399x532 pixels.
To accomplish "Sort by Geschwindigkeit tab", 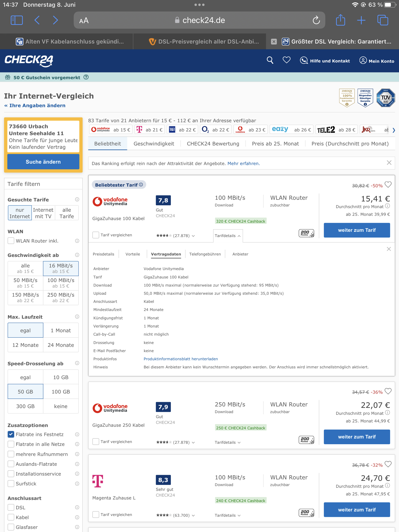I will point(154,144).
